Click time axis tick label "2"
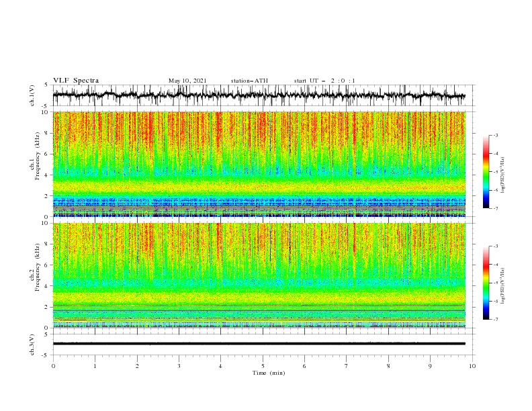Image resolution: width=532 pixels, height=411 pixels. click(137, 366)
